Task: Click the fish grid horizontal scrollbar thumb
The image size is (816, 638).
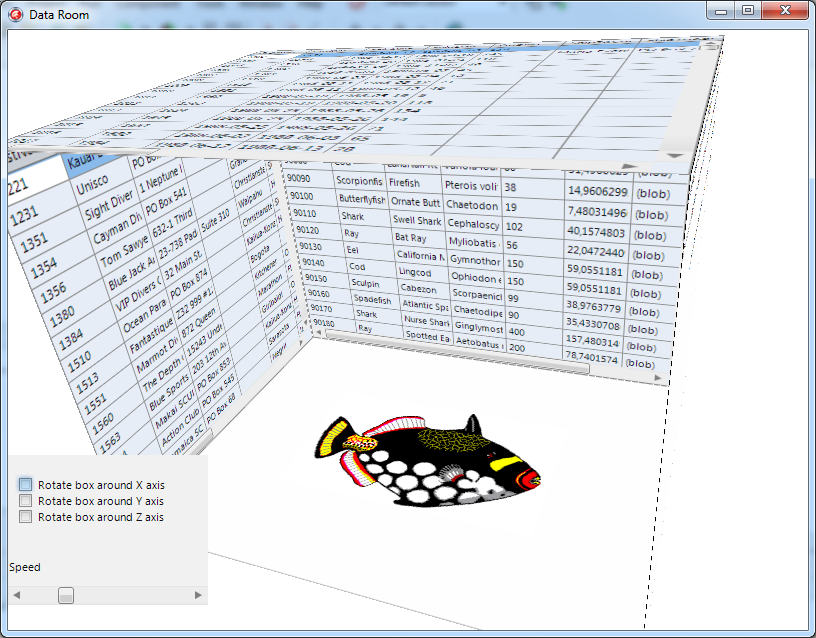Action: pyautogui.click(x=457, y=353)
